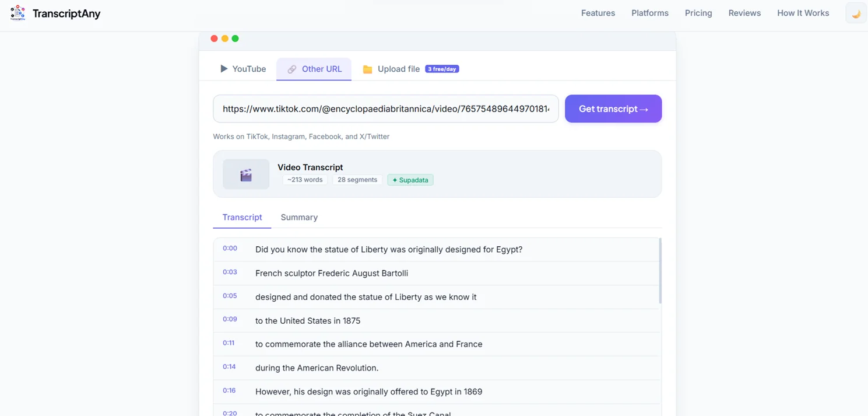Click the ~213 words chip
868x416 pixels.
(305, 180)
